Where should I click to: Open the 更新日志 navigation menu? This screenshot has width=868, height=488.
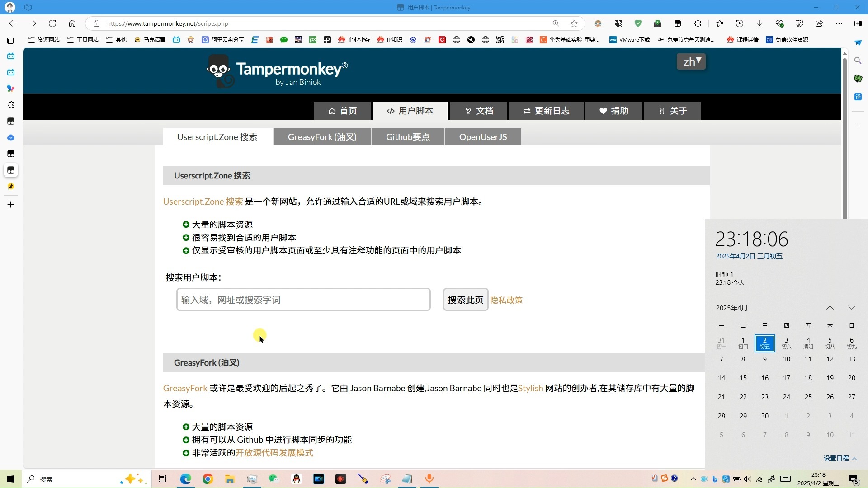coord(546,111)
